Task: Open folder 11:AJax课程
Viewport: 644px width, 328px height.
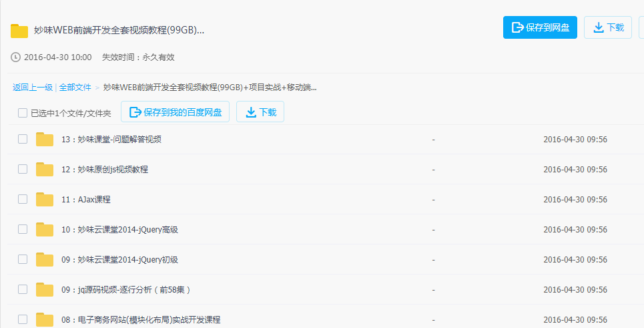Action: coord(86,199)
